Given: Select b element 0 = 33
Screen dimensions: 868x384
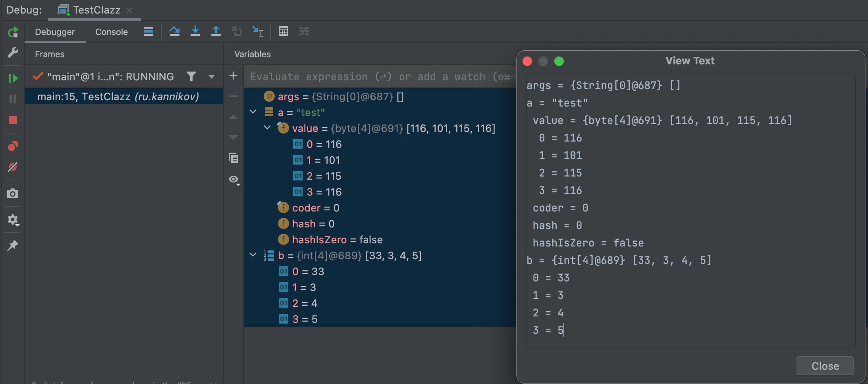Looking at the screenshot, I should [380, 271].
